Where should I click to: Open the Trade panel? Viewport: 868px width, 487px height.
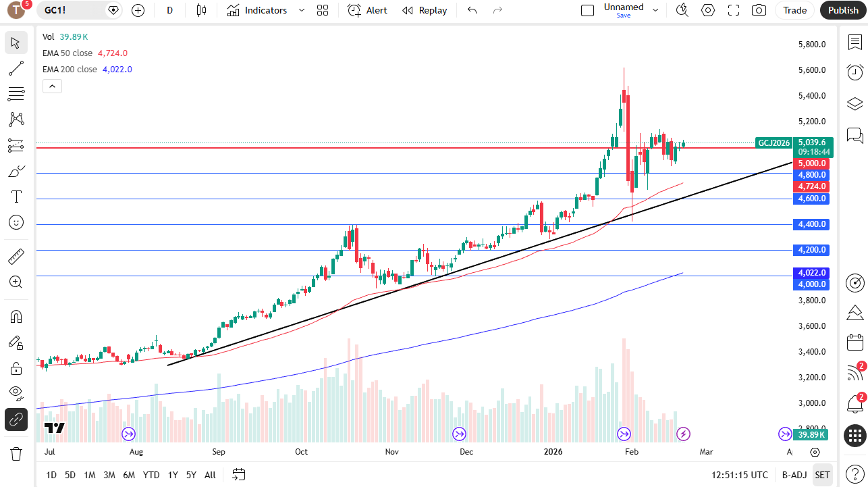[795, 10]
